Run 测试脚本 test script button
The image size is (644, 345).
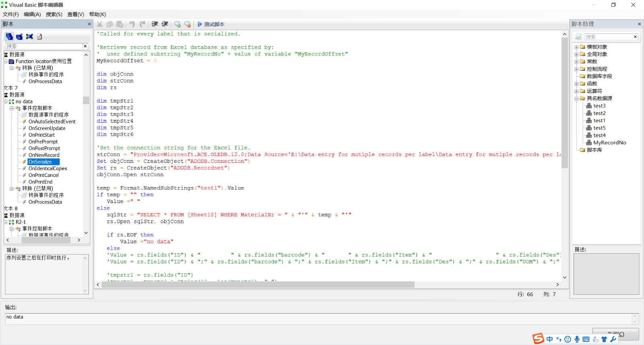(211, 25)
